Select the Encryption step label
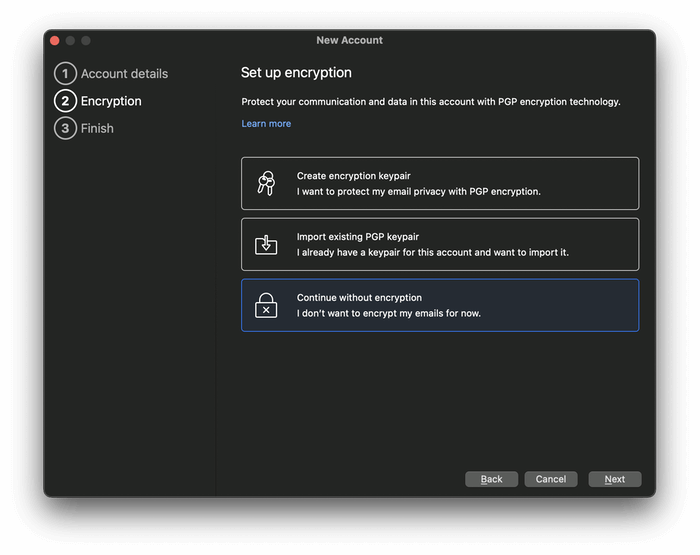This screenshot has width=700, height=555. [x=111, y=101]
